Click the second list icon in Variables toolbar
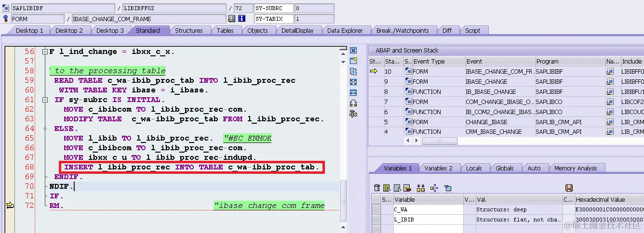This screenshot has height=233, width=644. point(397,188)
